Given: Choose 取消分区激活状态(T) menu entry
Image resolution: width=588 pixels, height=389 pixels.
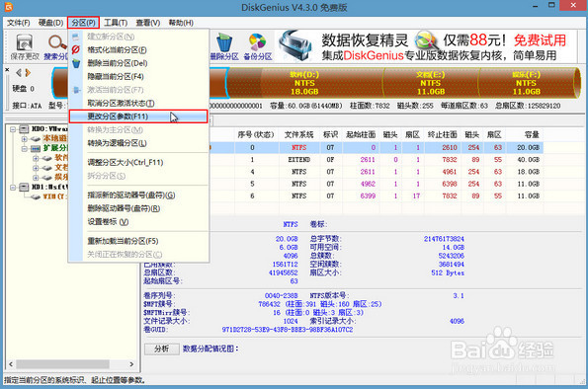Looking at the screenshot, I should click(138, 103).
